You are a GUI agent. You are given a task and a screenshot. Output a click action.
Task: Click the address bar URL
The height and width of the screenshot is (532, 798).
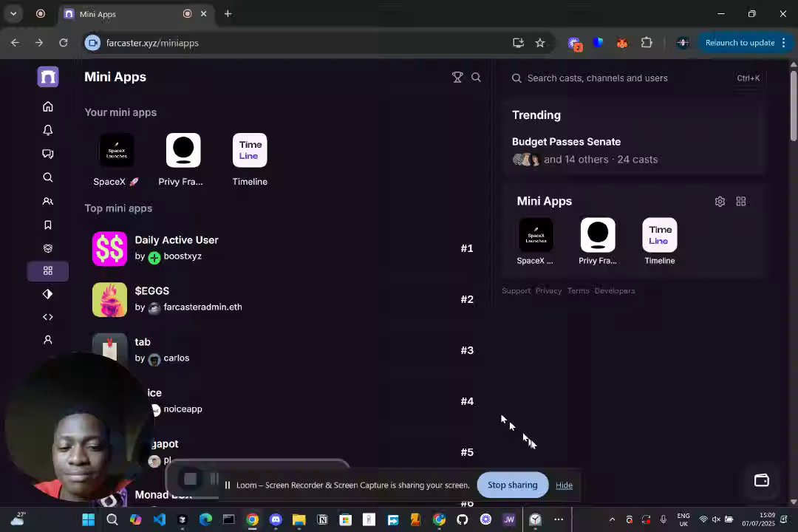(152, 44)
